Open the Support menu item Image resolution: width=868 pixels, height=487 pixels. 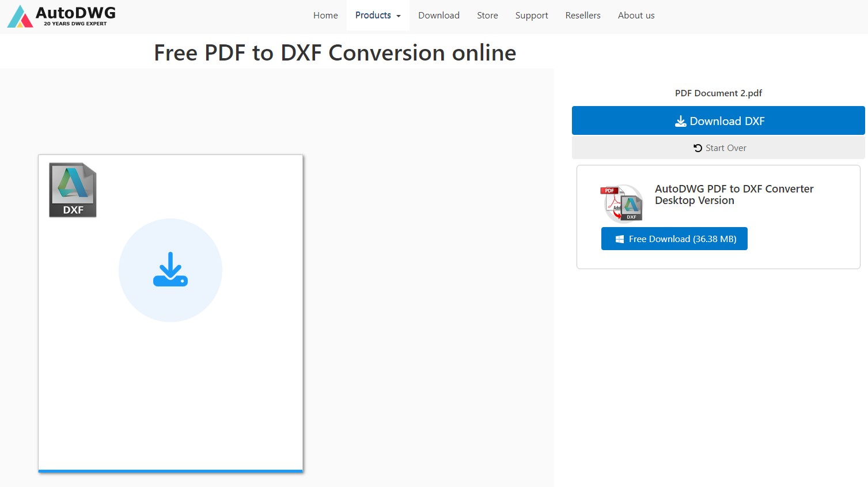click(531, 16)
